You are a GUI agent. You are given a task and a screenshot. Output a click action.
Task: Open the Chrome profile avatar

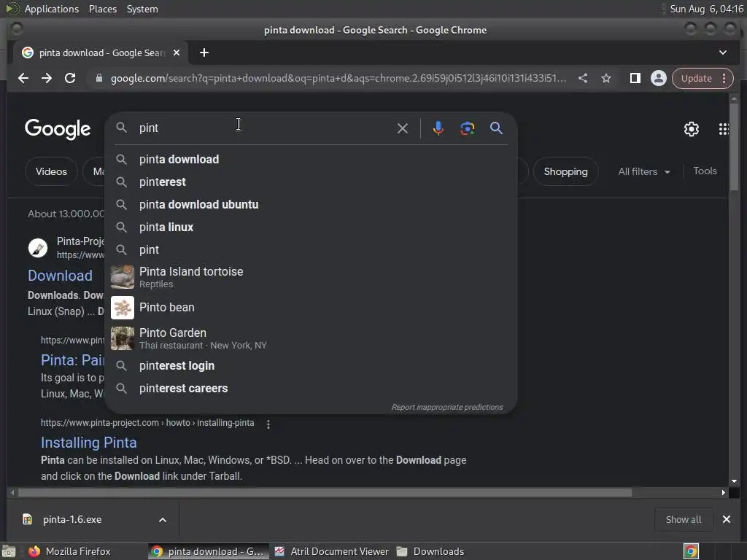[x=659, y=78]
